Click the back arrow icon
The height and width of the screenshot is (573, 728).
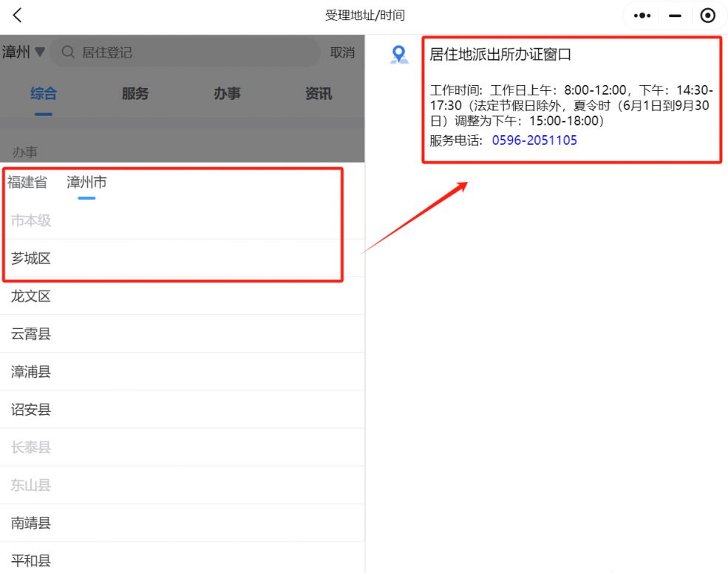(x=18, y=16)
